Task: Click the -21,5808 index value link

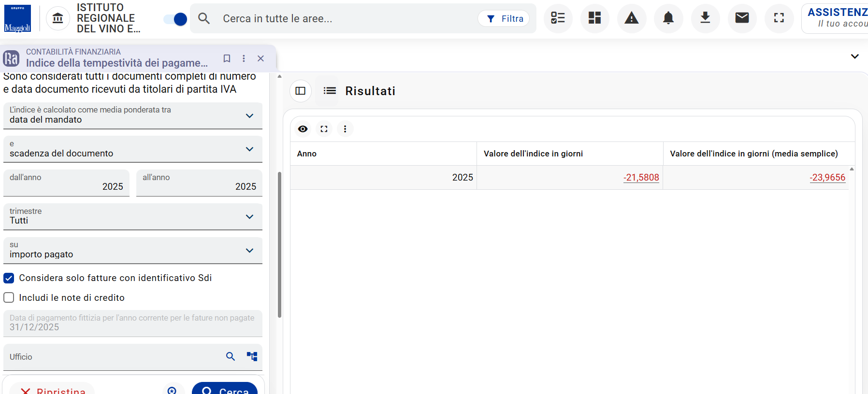Action: [x=641, y=178]
